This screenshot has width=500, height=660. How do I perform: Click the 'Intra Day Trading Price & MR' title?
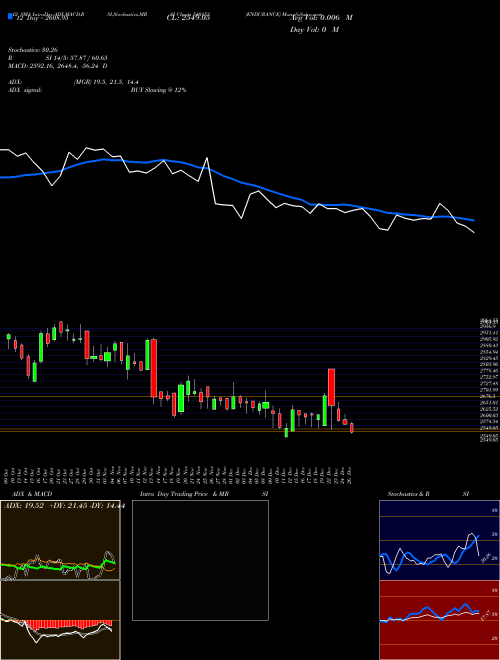pyautogui.click(x=184, y=494)
